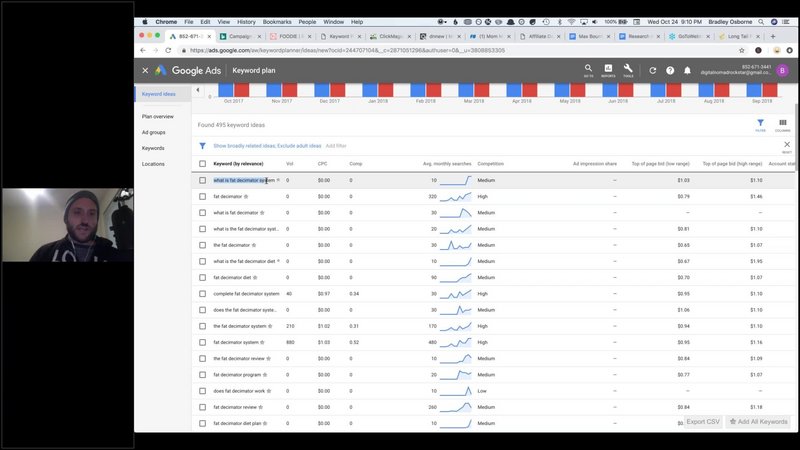Reset filters with the X icon

787,146
